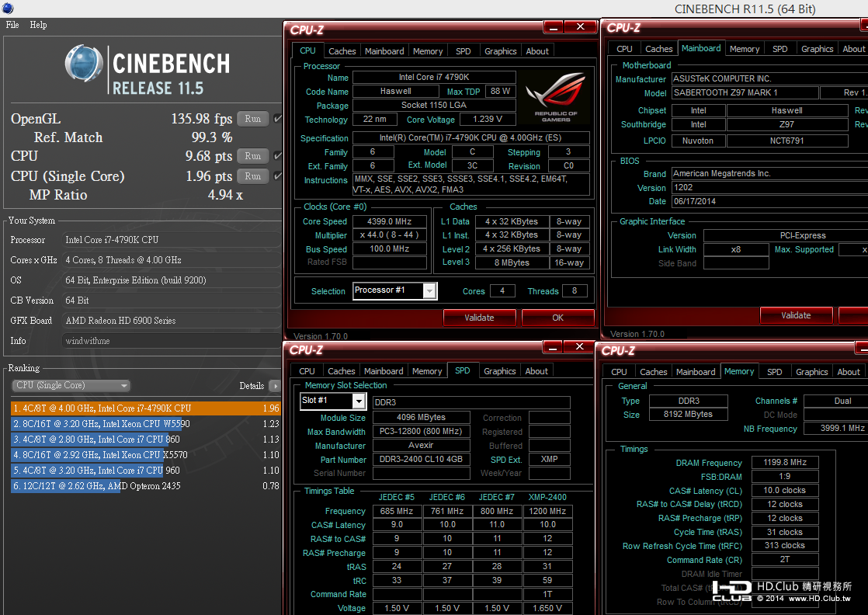This screenshot has width=868, height=615.
Task: Click the Name field Intel Core i7 4790K
Action: 434,77
